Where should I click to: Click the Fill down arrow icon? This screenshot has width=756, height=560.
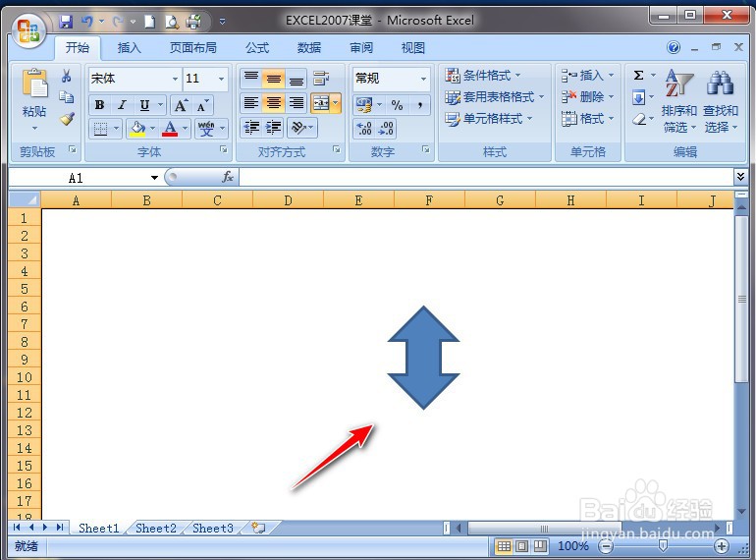tap(638, 97)
